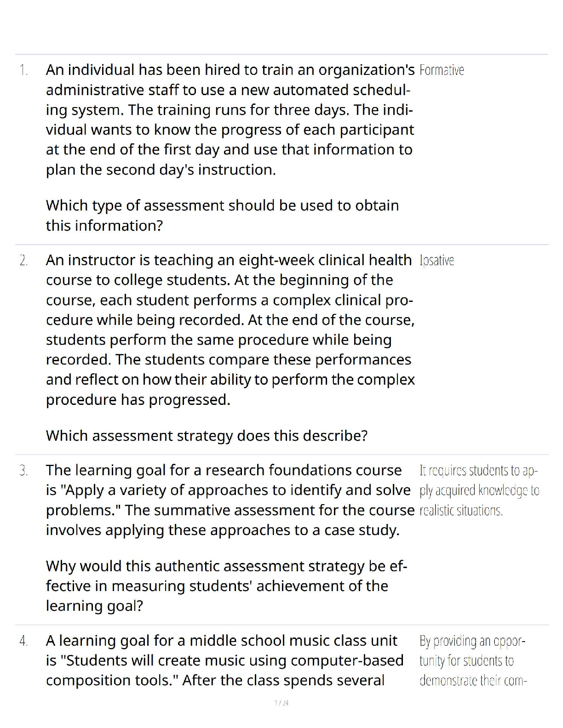
Task: Click the question number 2 label
Action: (24, 261)
